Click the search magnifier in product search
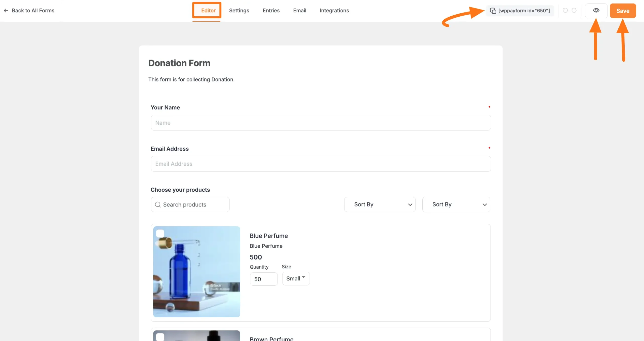 tap(158, 204)
